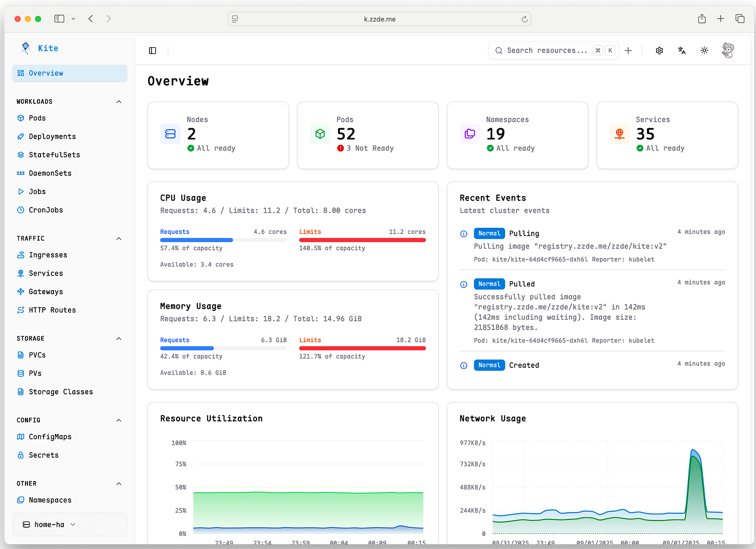Toggle light/dark theme sun icon

pos(704,50)
